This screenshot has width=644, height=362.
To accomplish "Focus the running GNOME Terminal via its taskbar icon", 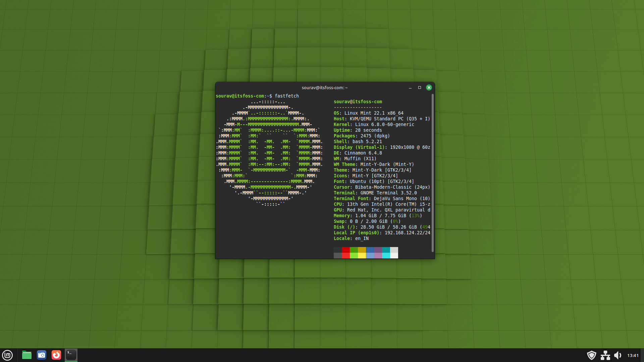I will coord(71,355).
